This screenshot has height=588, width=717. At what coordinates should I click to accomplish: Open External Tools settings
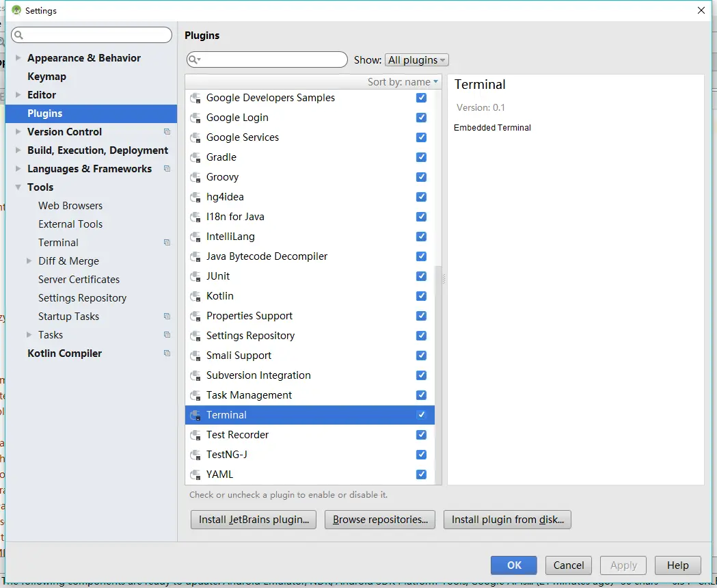pyautogui.click(x=70, y=224)
